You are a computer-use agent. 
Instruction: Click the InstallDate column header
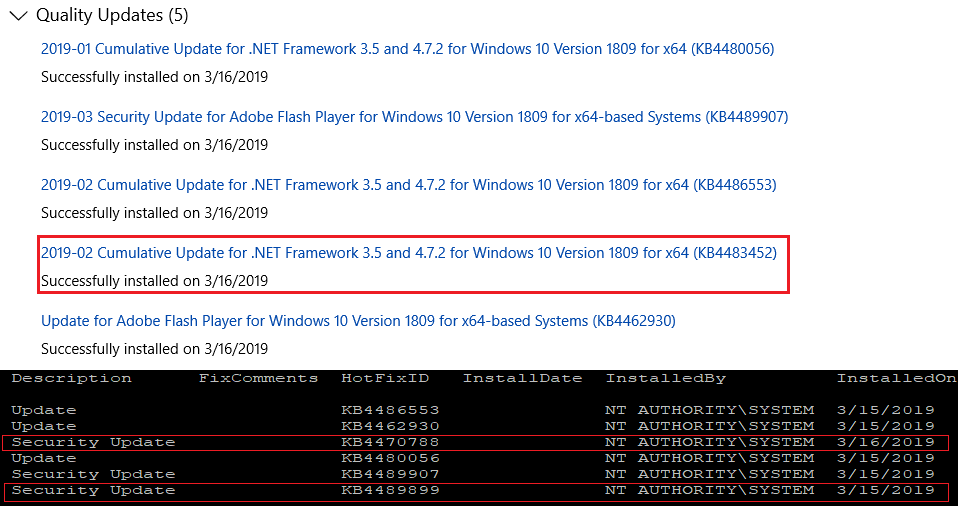(x=522, y=378)
